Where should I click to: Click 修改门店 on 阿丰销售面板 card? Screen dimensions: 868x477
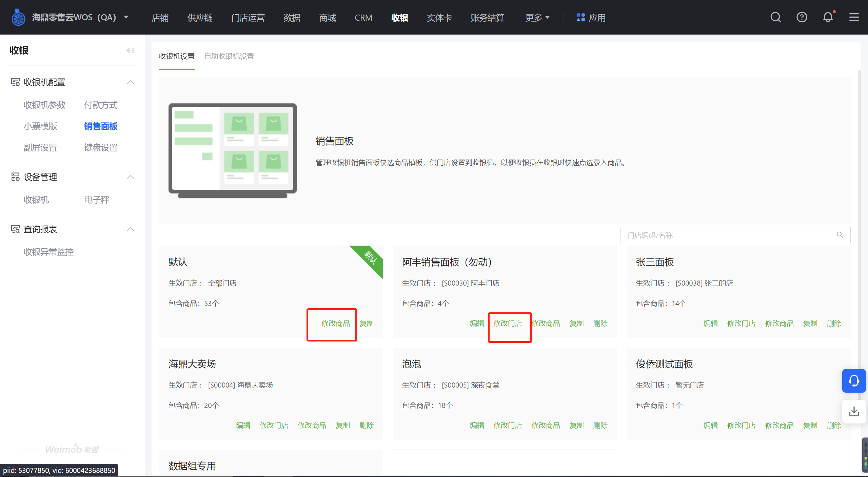508,324
